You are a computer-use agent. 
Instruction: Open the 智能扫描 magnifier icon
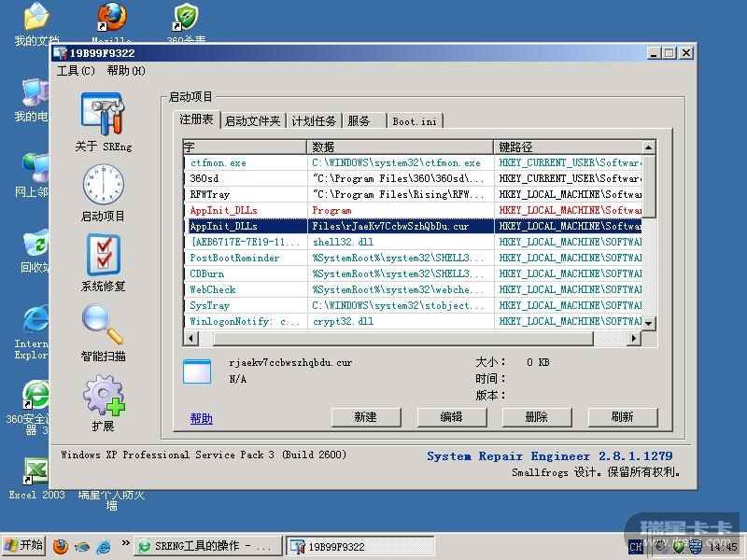click(103, 324)
